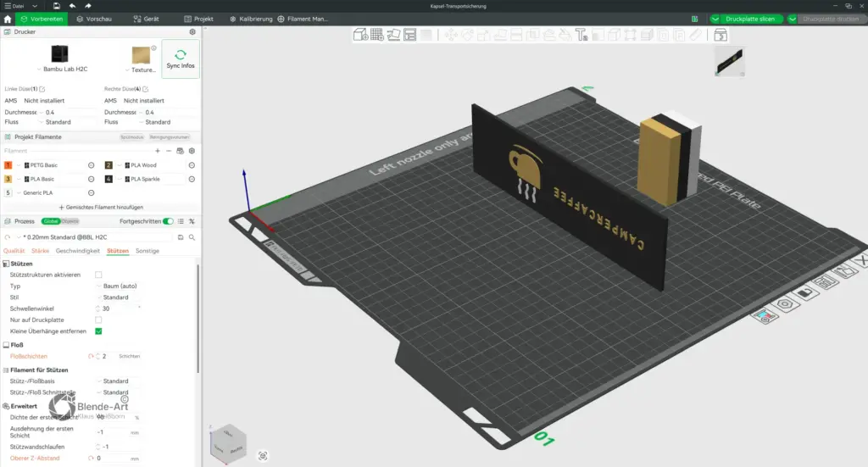Open the Assembly view icon in toolbar
This screenshot has width=868, height=467.
(x=721, y=36)
